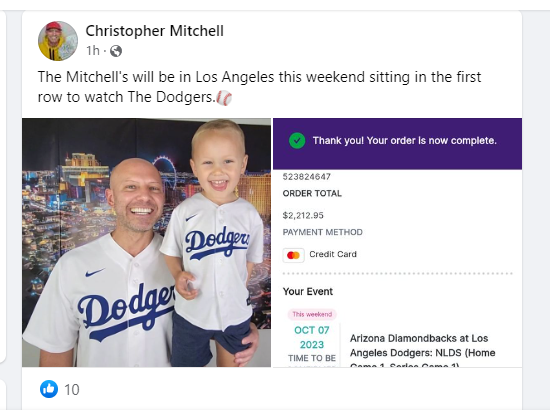
Task: Click Christopher Mitchell's profile picture
Action: [x=58, y=41]
